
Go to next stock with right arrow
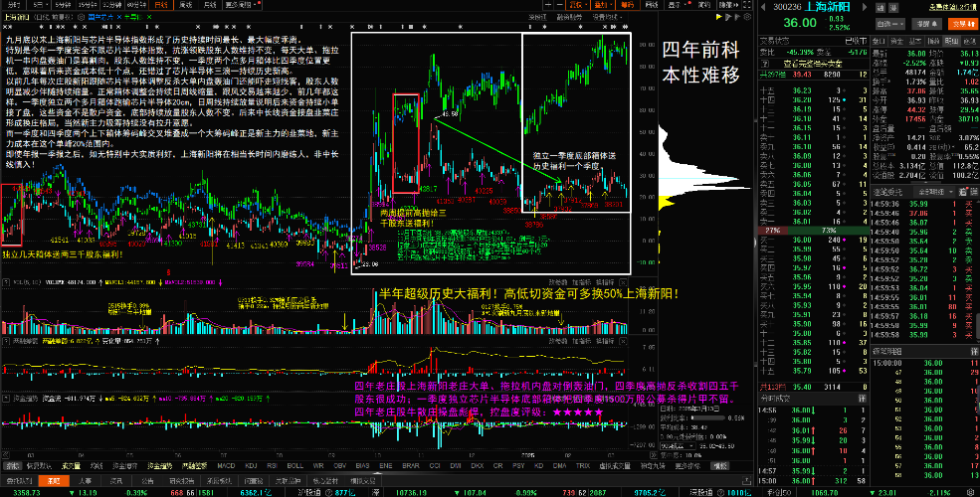pyautogui.click(x=865, y=8)
